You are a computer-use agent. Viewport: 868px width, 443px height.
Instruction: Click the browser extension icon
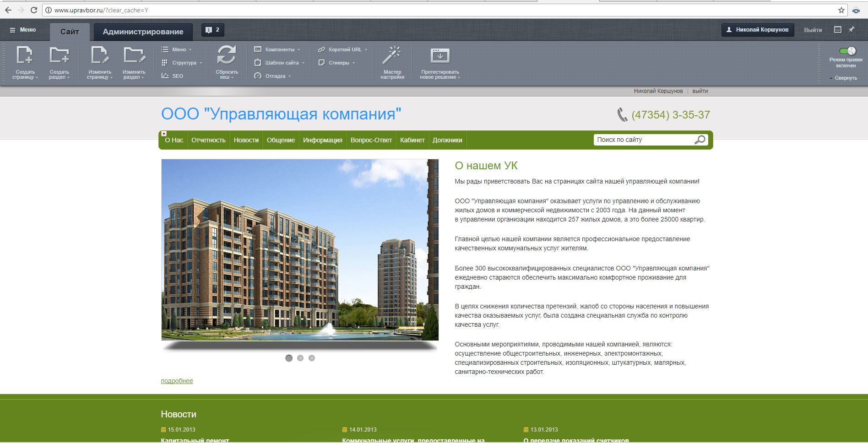(856, 10)
